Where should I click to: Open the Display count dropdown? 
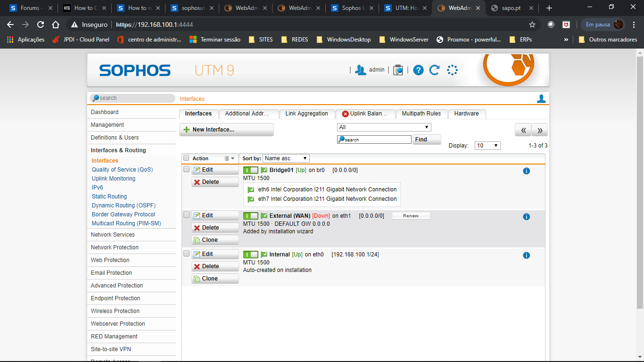(487, 146)
